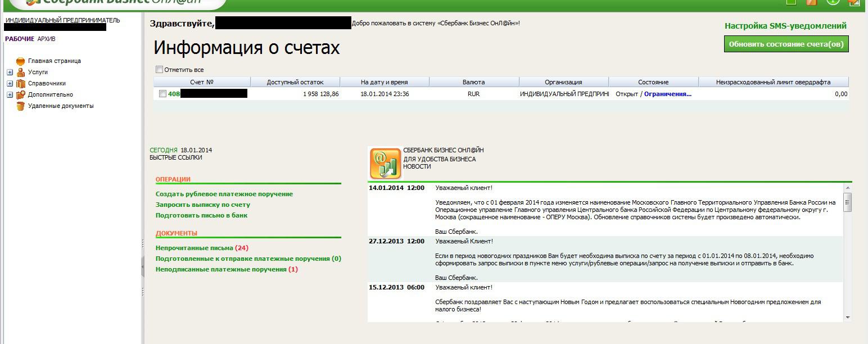
Task: Click the Сбербанк Бизнес Онл@йн news logo icon
Action: [385, 163]
